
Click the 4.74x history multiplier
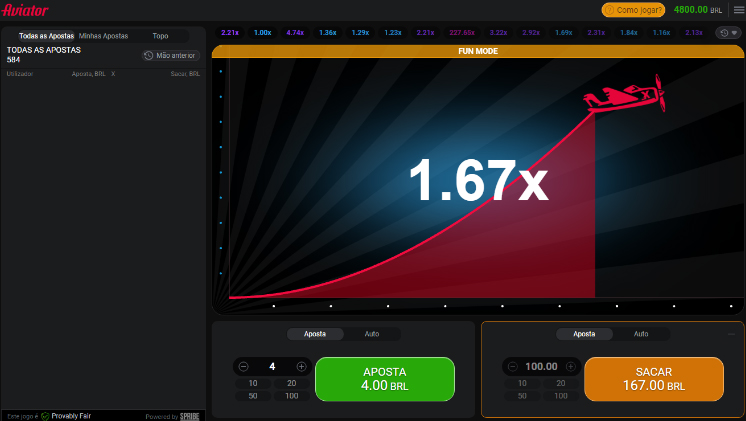pyautogui.click(x=295, y=33)
